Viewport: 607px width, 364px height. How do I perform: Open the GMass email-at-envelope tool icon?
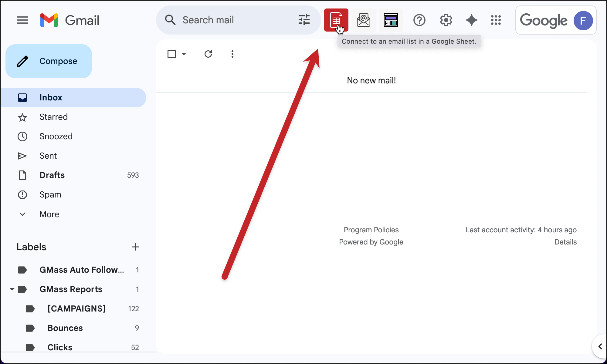(x=363, y=20)
